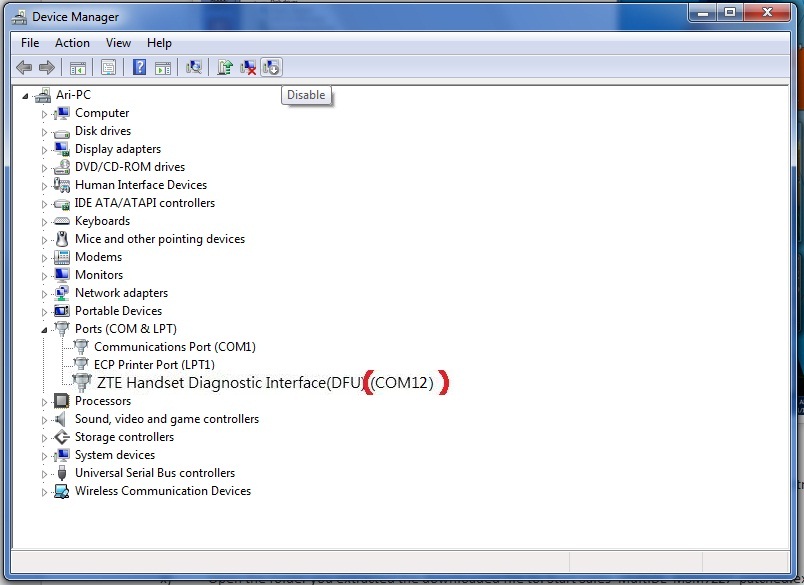Screen dimensions: 804x585
Task: Click the 'Ari-PC' computer name label
Action: 73,95
